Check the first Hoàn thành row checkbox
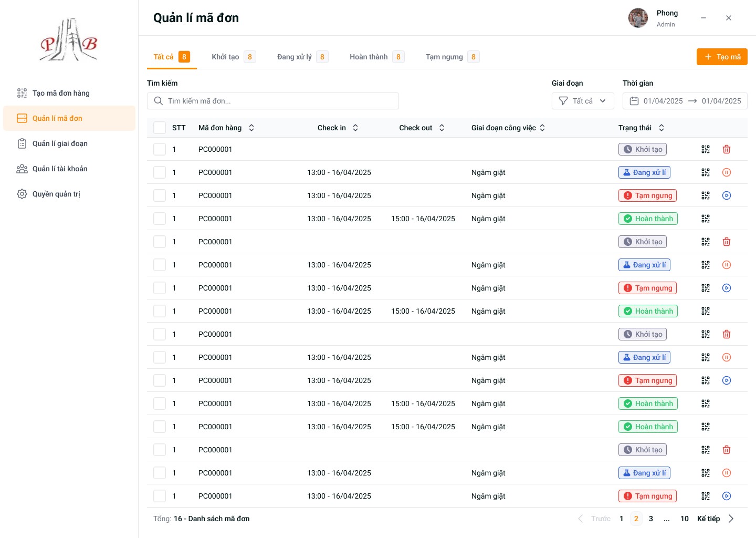The image size is (756, 538). click(x=160, y=219)
